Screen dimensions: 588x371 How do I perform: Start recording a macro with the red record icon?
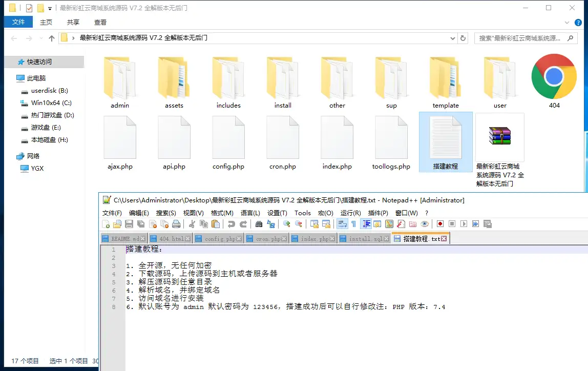point(439,224)
